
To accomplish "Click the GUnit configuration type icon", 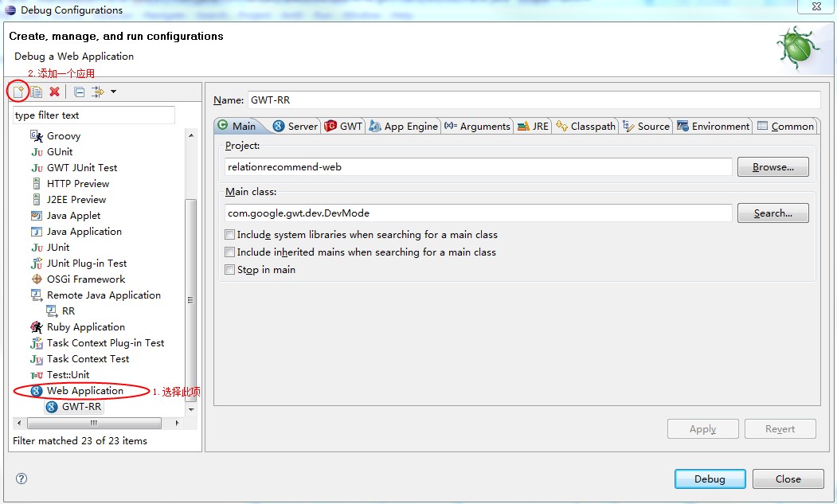I will pos(37,151).
